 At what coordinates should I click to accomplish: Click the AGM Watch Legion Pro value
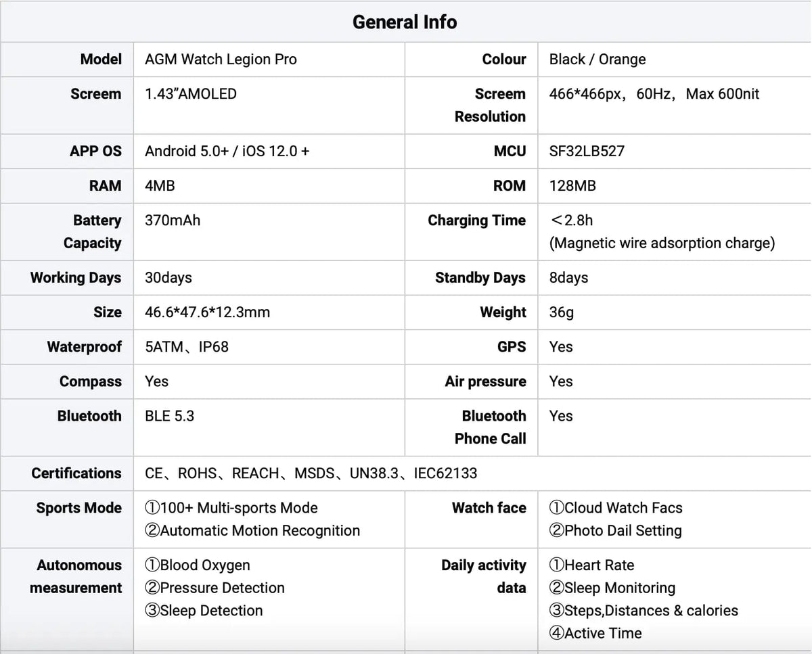pos(221,59)
